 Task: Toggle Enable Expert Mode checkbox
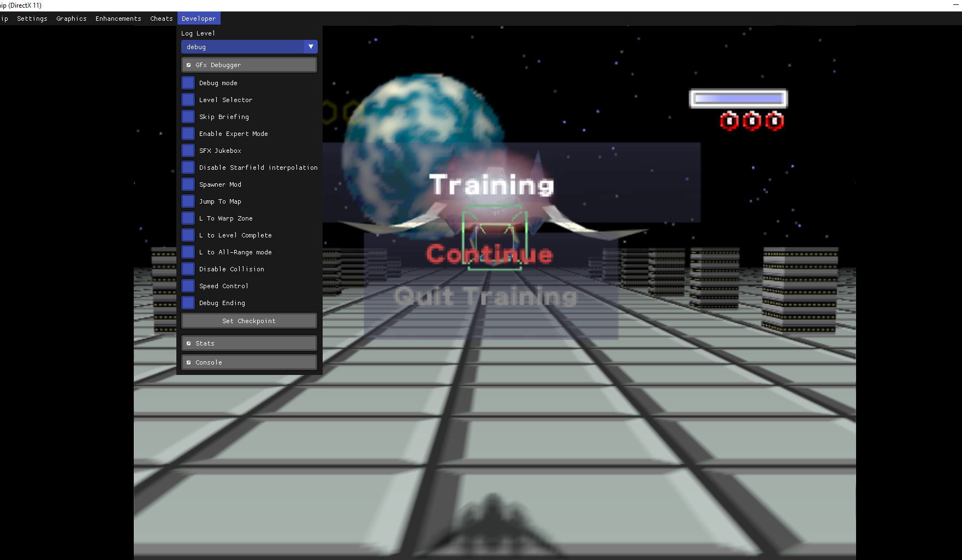tap(188, 134)
